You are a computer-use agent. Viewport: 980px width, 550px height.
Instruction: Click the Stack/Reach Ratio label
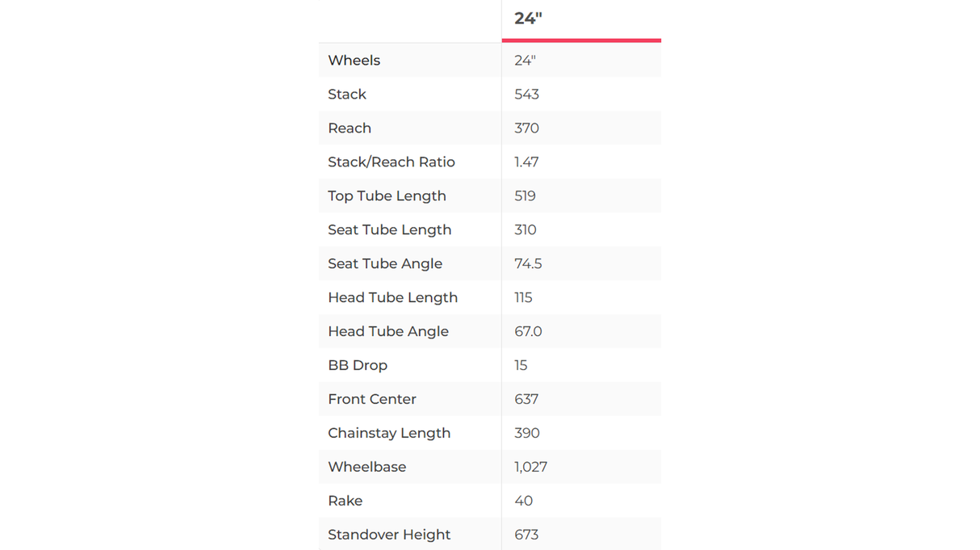click(392, 162)
